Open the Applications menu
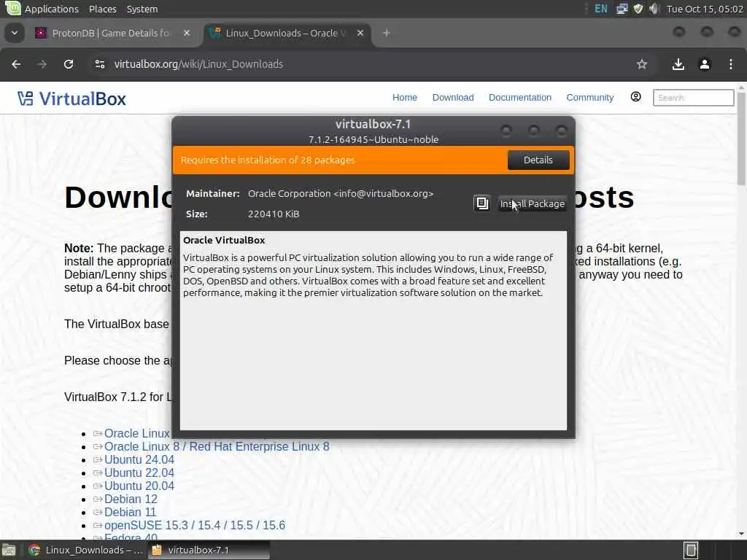The height and width of the screenshot is (560, 747). coord(52,9)
